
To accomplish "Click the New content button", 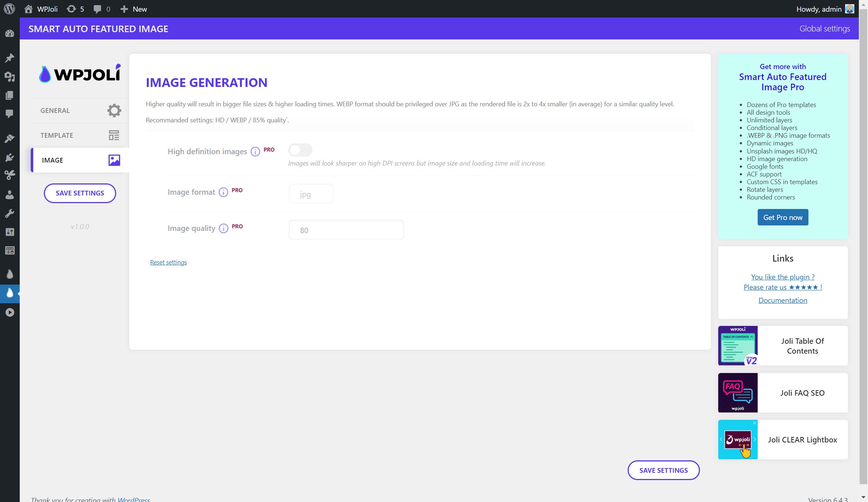I will pos(134,9).
